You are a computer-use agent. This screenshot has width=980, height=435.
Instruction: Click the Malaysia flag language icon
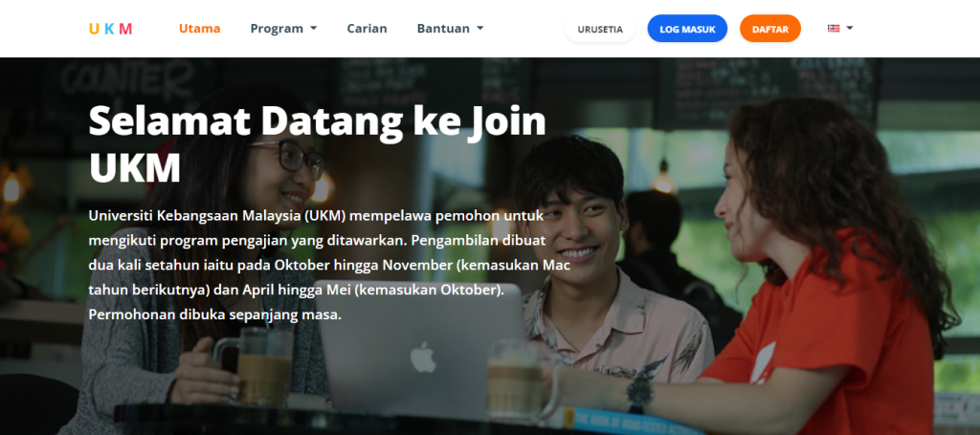click(x=834, y=28)
